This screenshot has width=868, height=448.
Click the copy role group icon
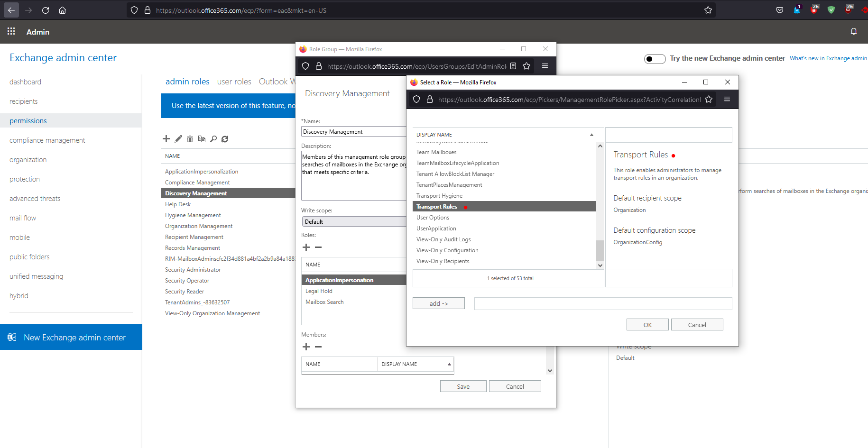pos(202,139)
